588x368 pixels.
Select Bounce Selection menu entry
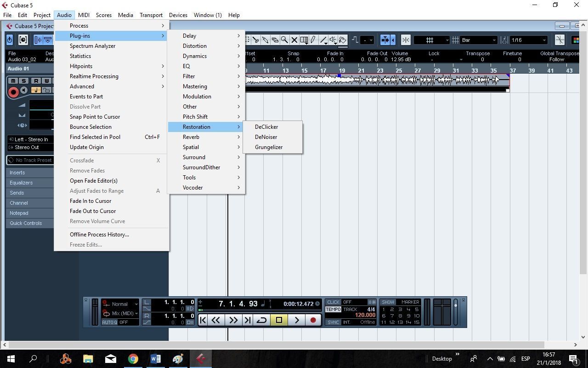pos(112,127)
